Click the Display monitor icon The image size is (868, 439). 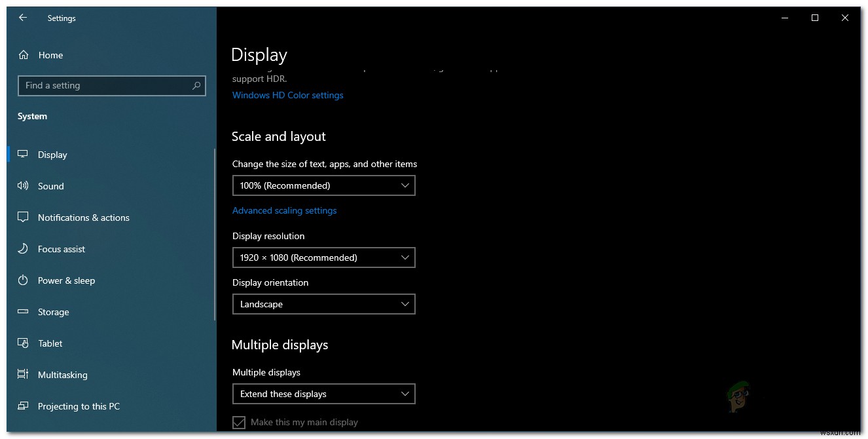click(23, 155)
